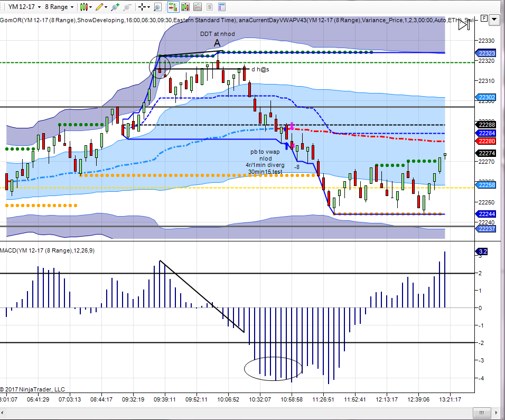The image size is (505, 420).
Task: Click the 09:39:11 time axis label
Action: [165, 399]
